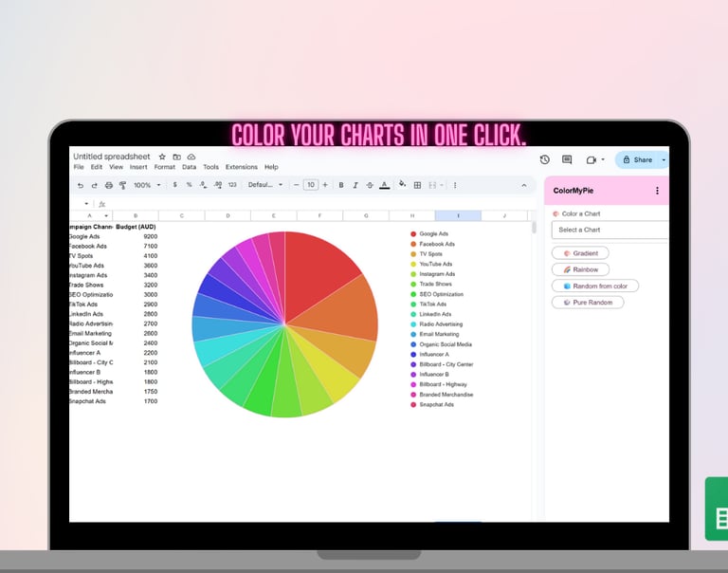Click the Pure Random button
Image resolution: width=728 pixels, height=573 pixels.
pos(588,302)
